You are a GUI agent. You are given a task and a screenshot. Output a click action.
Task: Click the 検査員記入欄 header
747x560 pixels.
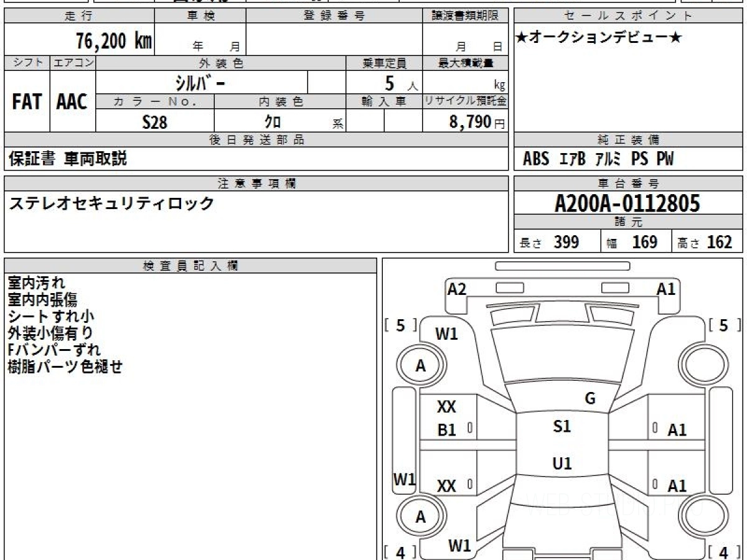coord(190,266)
